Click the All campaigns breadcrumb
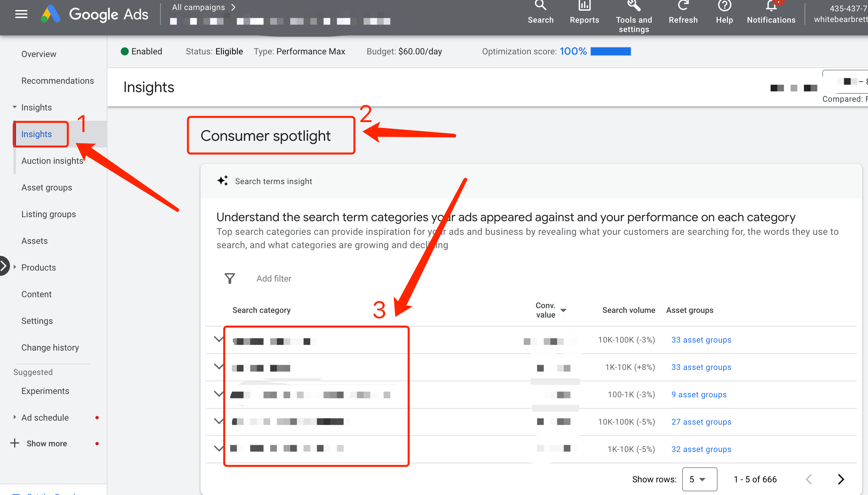The image size is (868, 495). 198,7
